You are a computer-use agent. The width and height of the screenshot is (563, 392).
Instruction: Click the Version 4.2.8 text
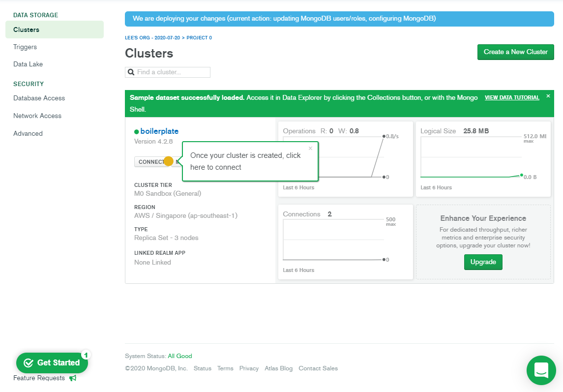[153, 142]
